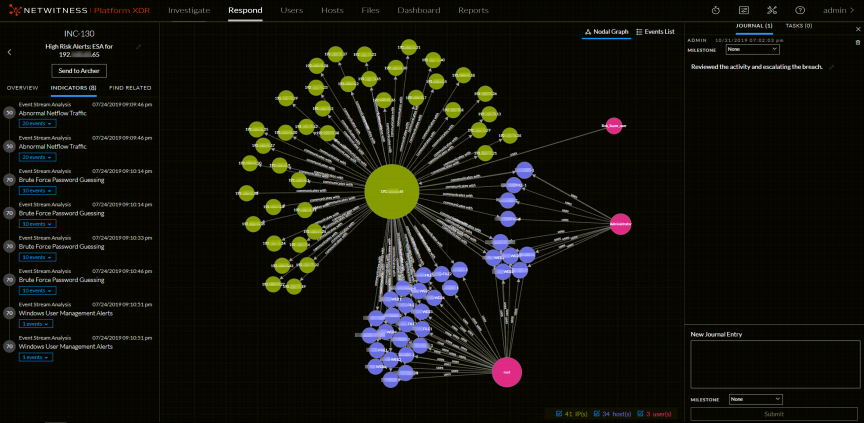Toggle the 34 host(s) checkbox
The width and height of the screenshot is (864, 423).
tap(597, 413)
